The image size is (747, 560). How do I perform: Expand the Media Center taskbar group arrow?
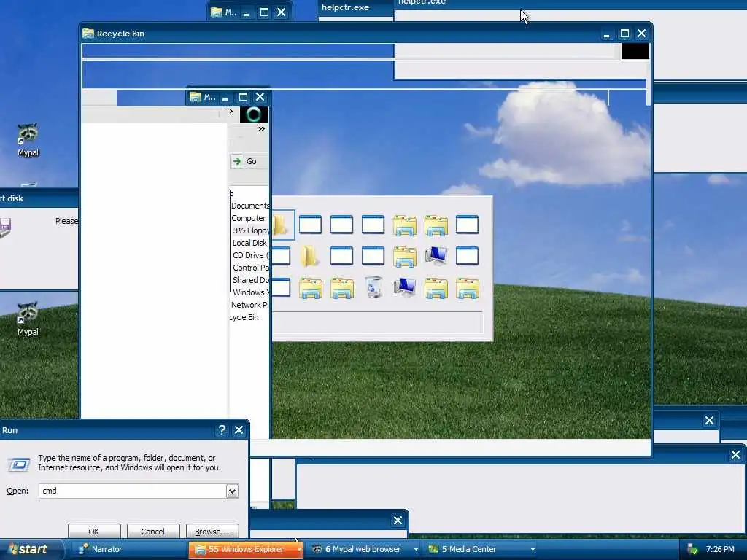pos(533,549)
